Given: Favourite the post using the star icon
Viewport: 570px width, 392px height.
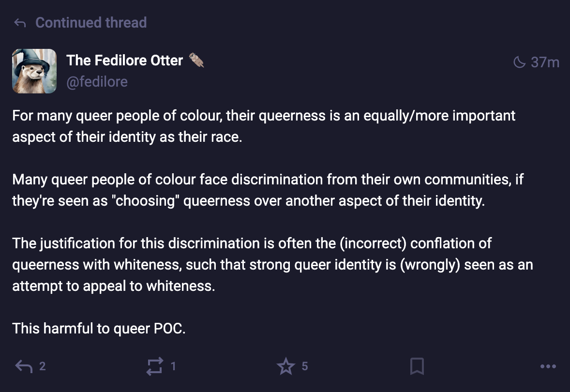Looking at the screenshot, I should coord(286,366).
